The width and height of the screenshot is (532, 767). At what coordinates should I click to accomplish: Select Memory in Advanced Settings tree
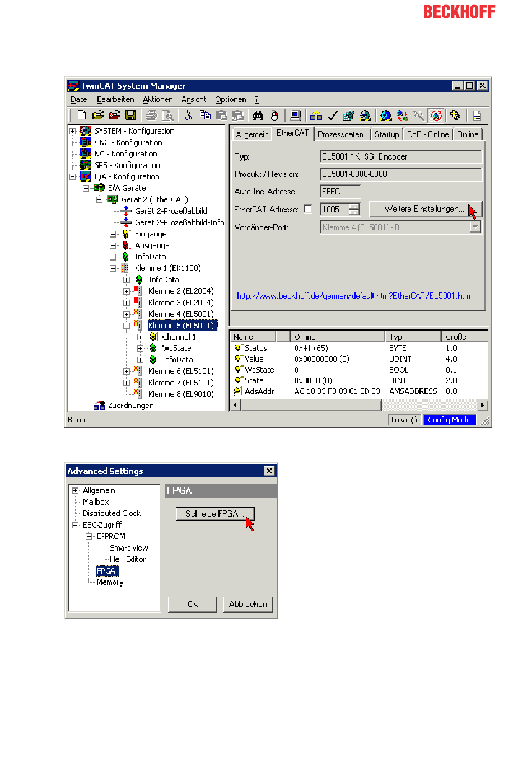pos(110,582)
